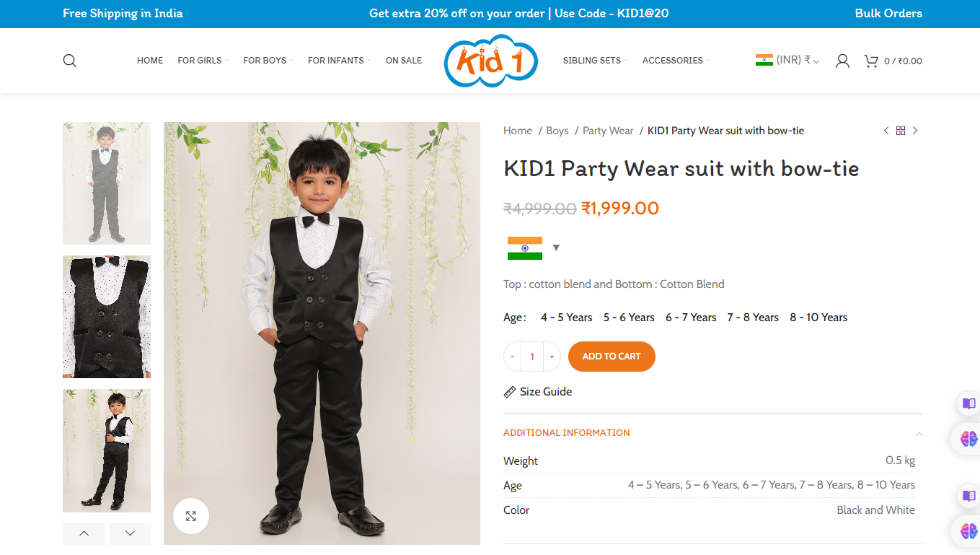
Task: Open the shopping cart icon
Action: click(x=871, y=61)
